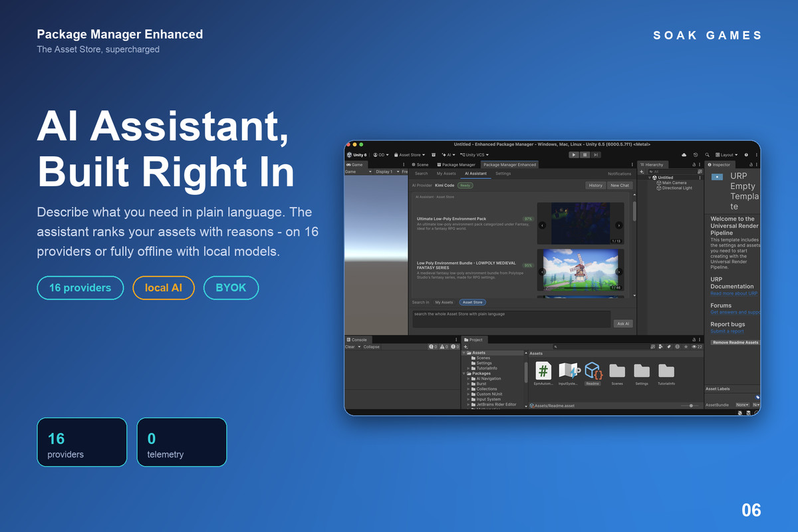Click Read more about URP link
This screenshot has height=532, width=798.
[x=734, y=293]
